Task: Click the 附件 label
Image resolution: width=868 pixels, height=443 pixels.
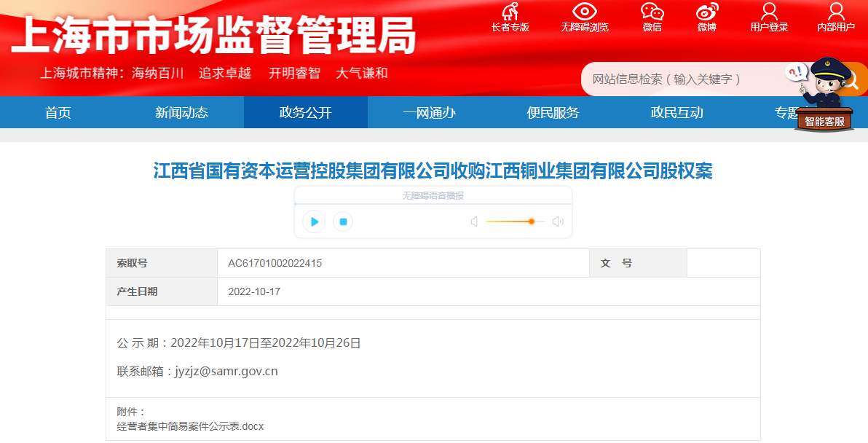Action: click(130, 412)
